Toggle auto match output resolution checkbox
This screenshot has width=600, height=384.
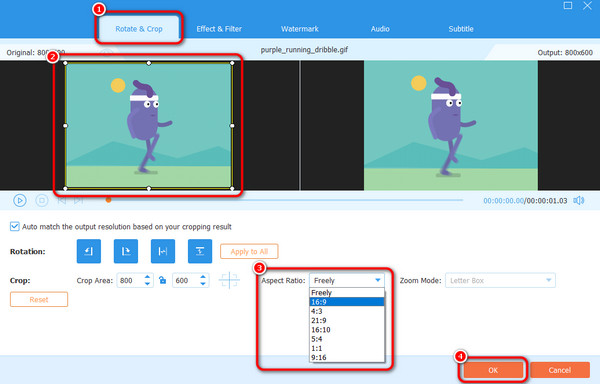coord(15,226)
